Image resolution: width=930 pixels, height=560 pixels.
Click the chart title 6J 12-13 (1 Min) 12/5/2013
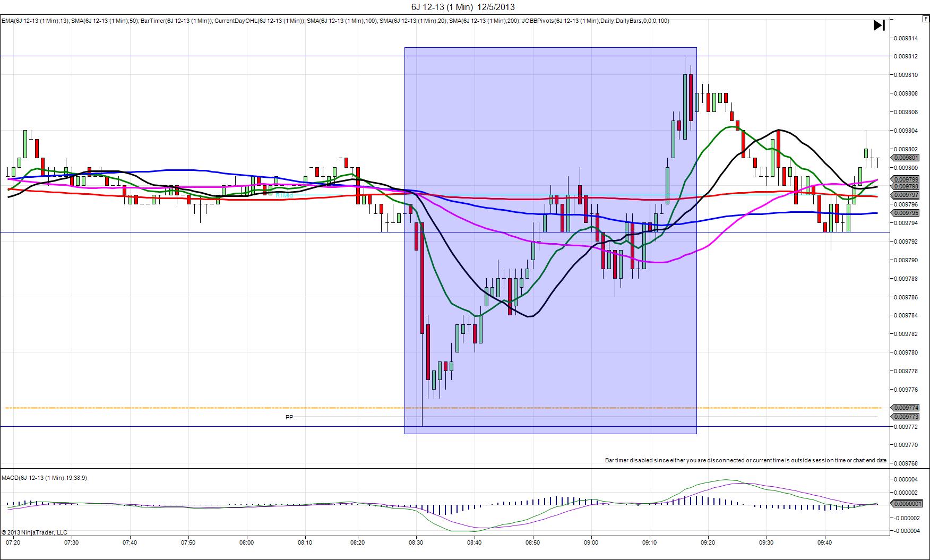coord(463,7)
